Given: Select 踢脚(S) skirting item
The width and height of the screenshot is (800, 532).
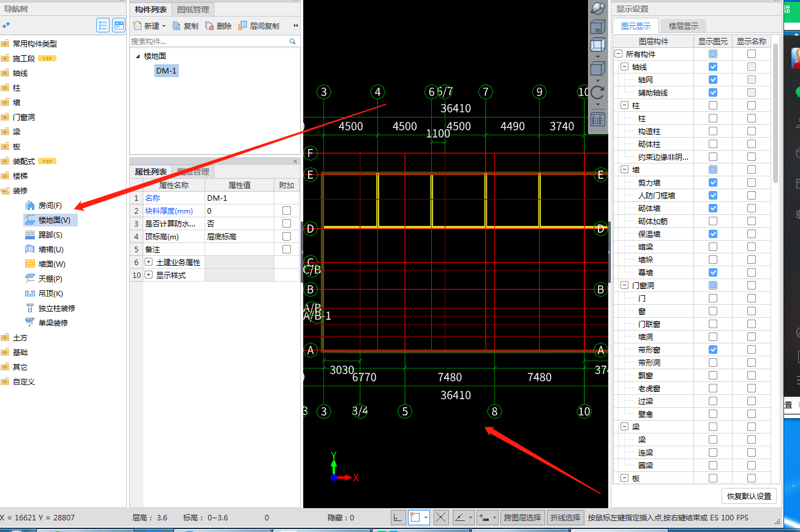Looking at the screenshot, I should pyautogui.click(x=44, y=235).
